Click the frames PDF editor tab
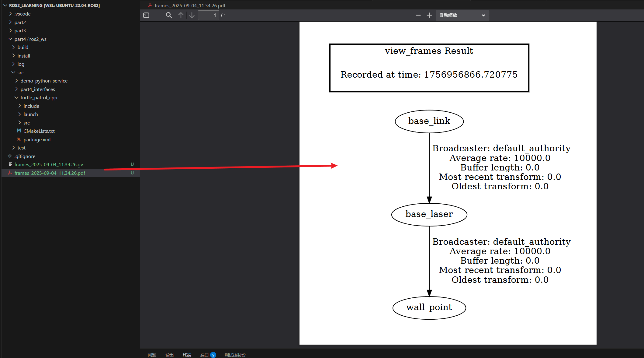 pos(190,5)
